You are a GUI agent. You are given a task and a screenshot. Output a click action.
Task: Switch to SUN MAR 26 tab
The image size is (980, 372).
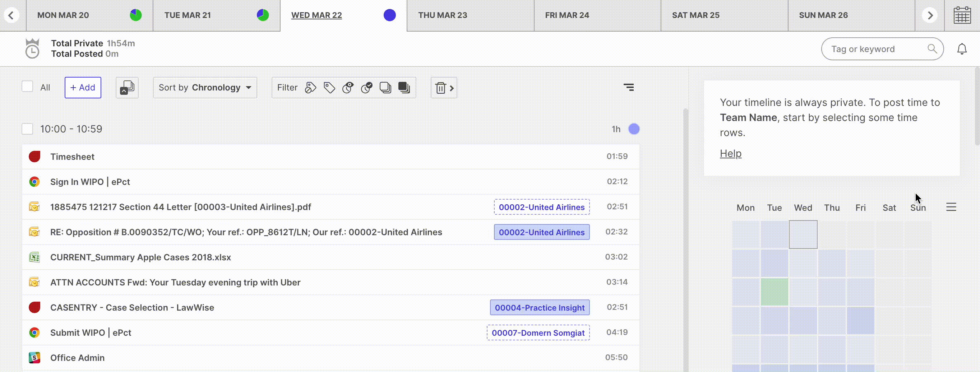(851, 15)
